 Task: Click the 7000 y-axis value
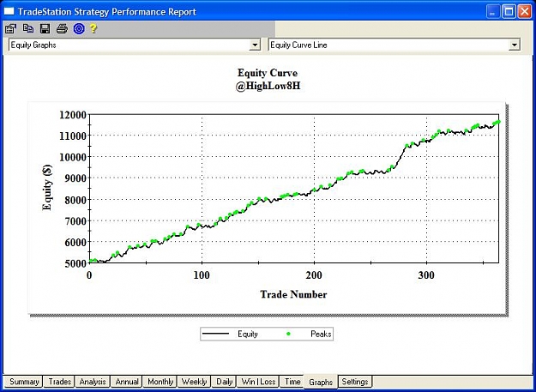coord(75,221)
